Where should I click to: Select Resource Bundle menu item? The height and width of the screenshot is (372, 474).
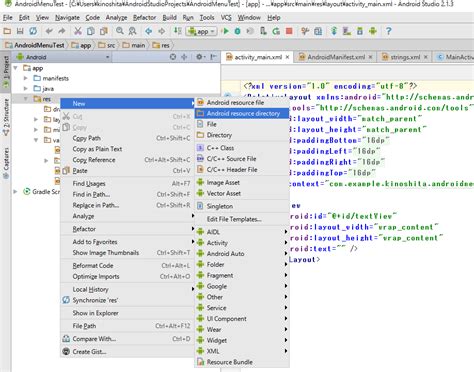click(x=242, y=362)
